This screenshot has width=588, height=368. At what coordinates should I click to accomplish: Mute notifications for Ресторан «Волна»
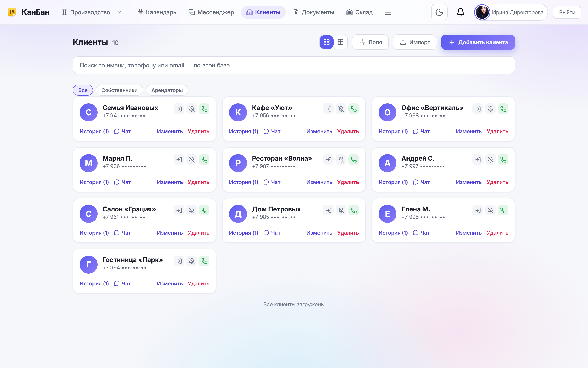pos(341,159)
